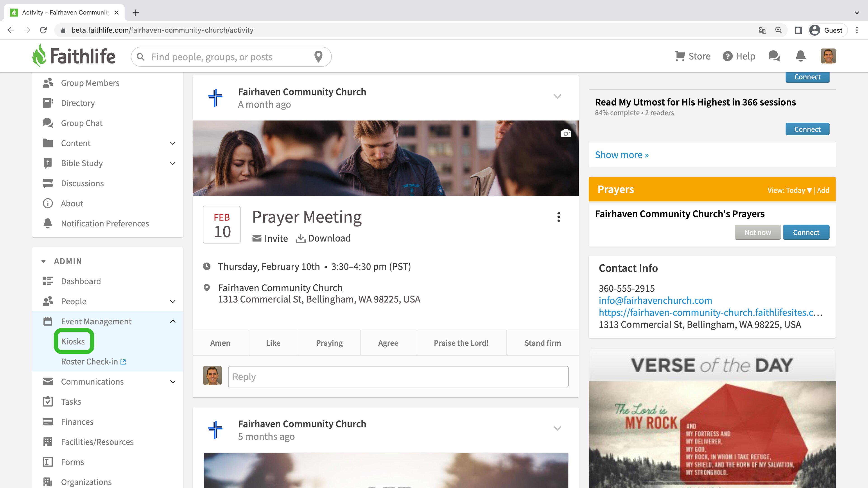
Task: Open the messages chat bubble icon
Action: [774, 56]
